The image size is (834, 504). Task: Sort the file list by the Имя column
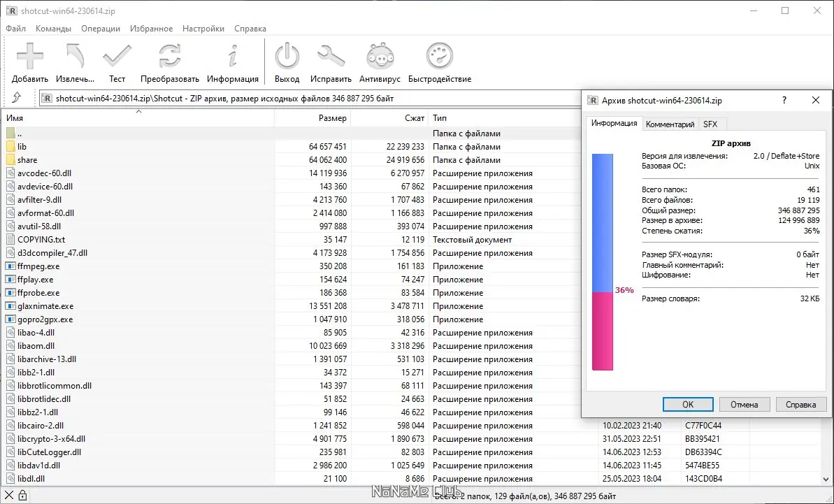coord(138,118)
